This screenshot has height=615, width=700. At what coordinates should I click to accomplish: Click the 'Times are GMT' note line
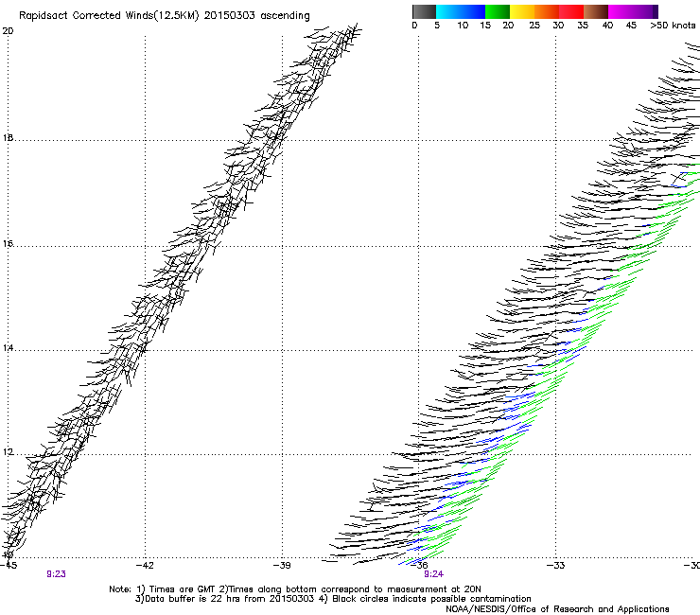coord(295,589)
